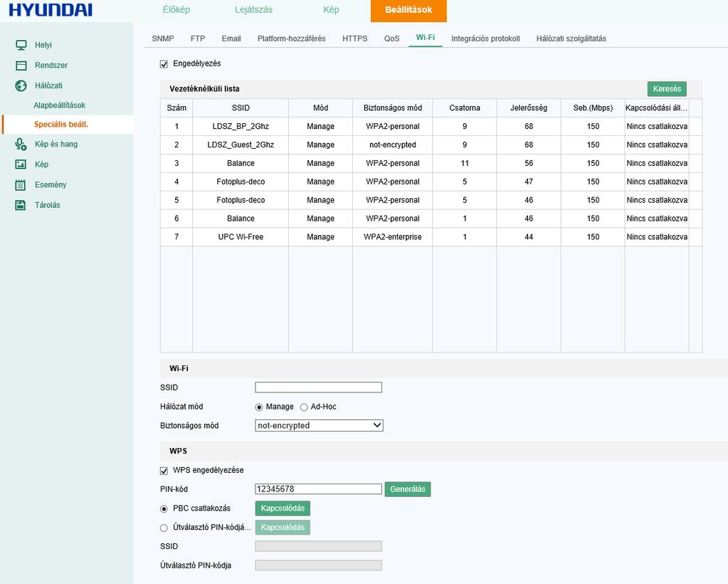Click the HYUNDAI logo
This screenshot has width=728, height=584.
click(x=51, y=10)
